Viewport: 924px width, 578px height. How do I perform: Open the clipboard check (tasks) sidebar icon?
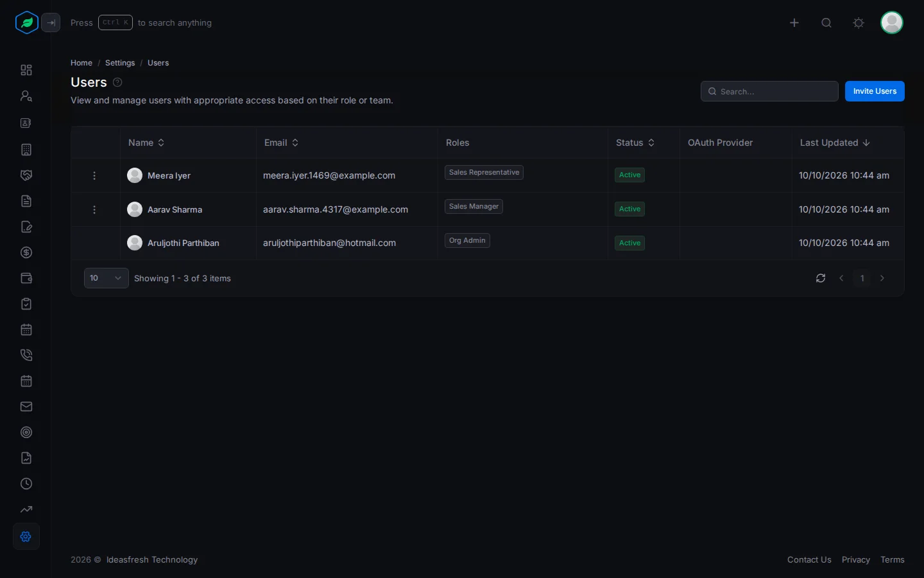[26, 304]
